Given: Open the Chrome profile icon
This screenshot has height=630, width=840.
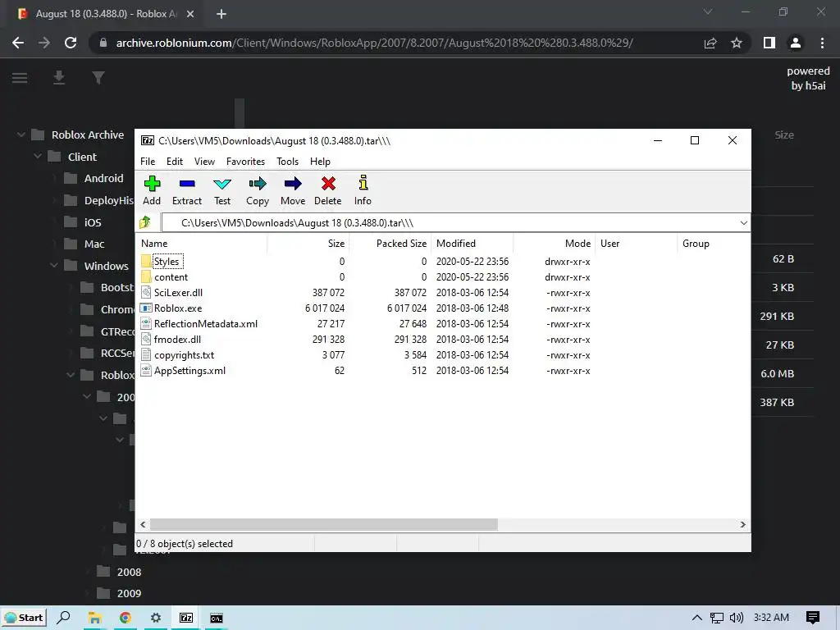Looking at the screenshot, I should tap(796, 43).
